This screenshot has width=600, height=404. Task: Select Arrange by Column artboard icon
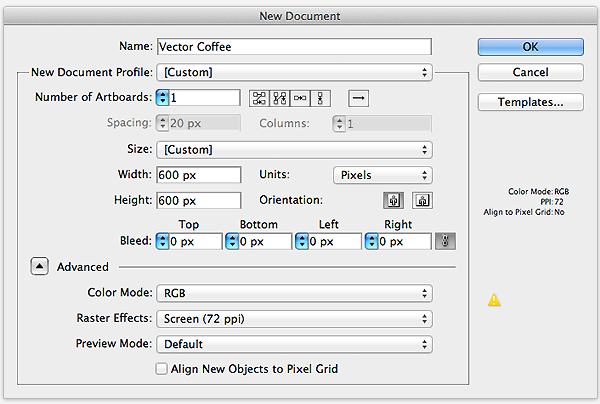pos(320,98)
